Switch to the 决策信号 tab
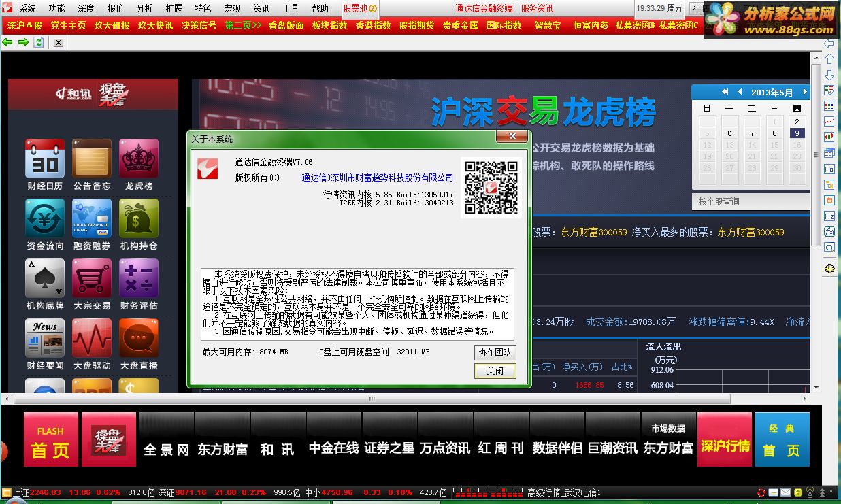 click(x=199, y=25)
